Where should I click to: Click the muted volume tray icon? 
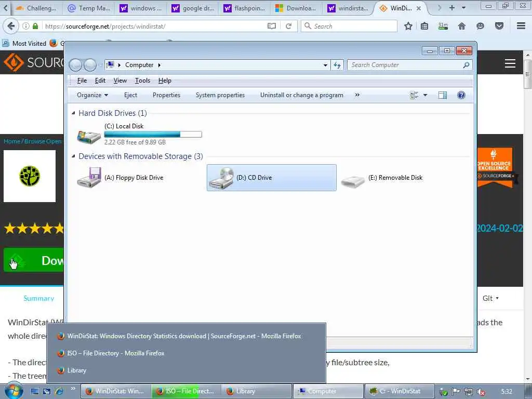481,392
